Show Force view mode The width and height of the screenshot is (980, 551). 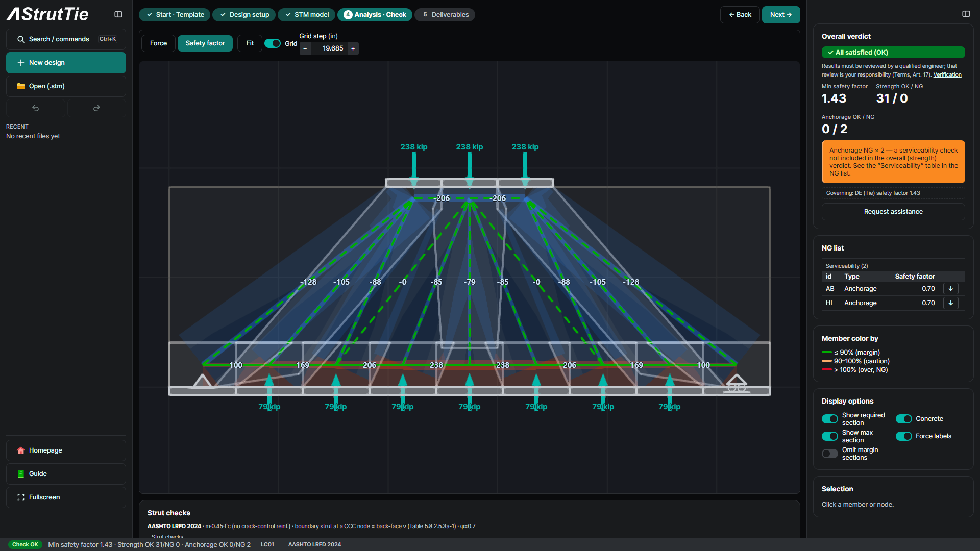pyautogui.click(x=158, y=43)
